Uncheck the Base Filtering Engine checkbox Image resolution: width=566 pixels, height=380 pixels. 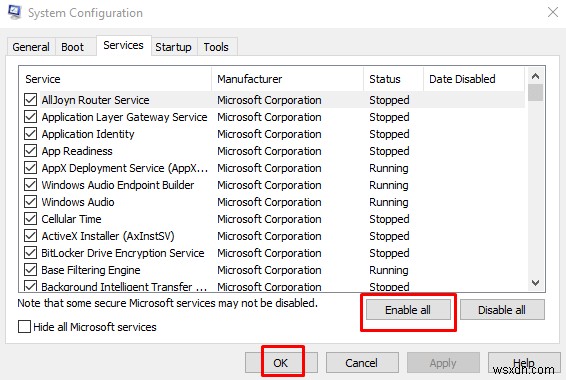tap(31, 269)
